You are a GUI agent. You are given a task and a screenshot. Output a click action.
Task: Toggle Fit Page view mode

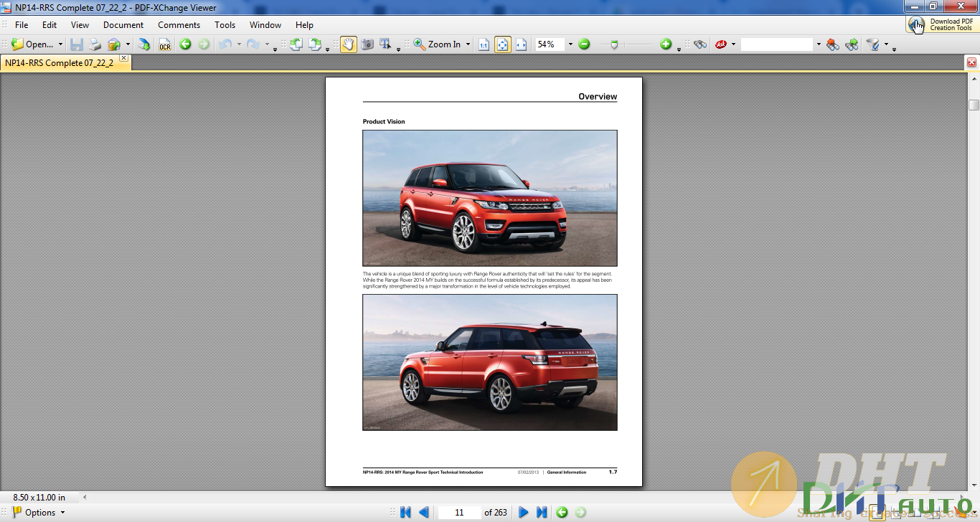[x=502, y=44]
